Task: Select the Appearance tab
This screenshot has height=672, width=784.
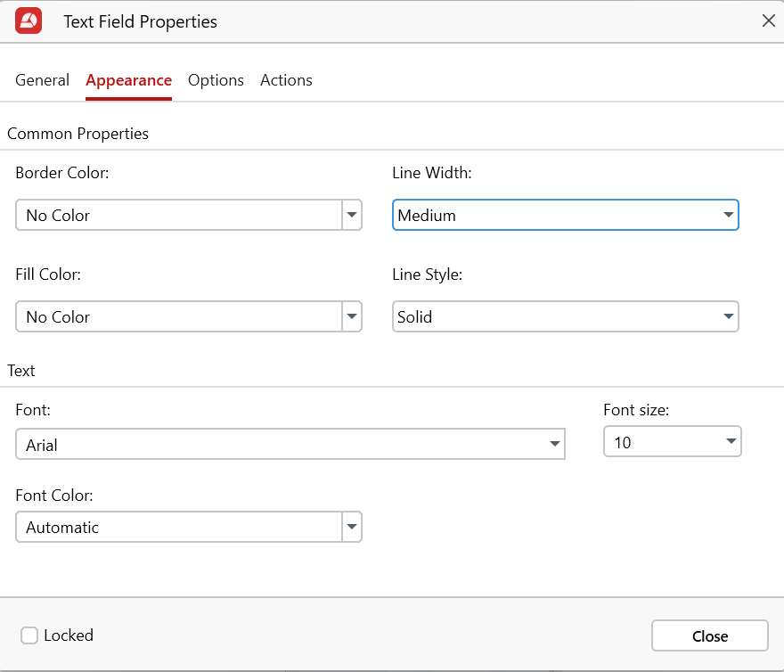Action: [128, 80]
